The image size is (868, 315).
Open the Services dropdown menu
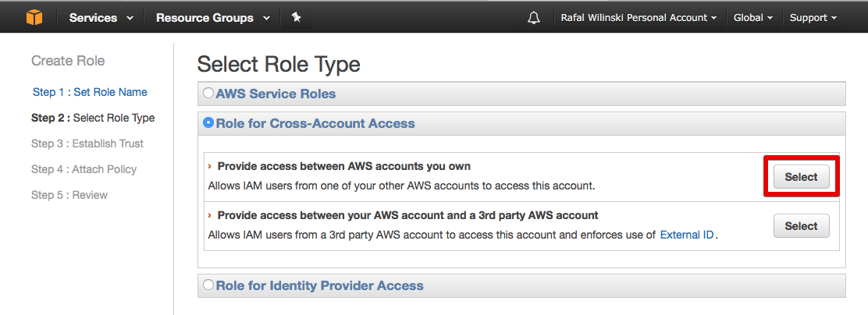(101, 17)
